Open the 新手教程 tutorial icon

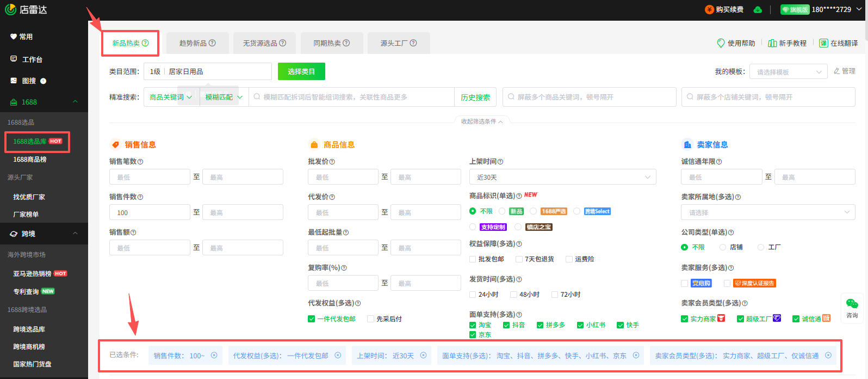point(772,43)
